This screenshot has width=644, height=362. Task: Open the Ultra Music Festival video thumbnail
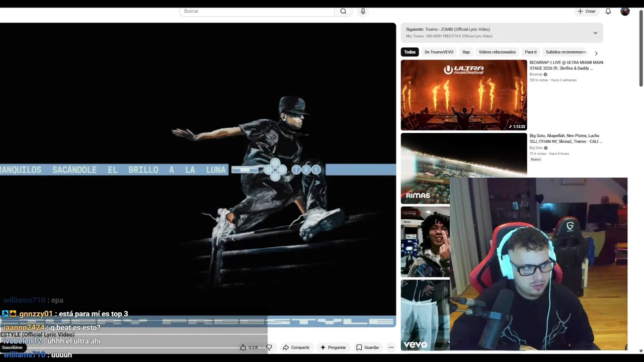[x=464, y=95]
